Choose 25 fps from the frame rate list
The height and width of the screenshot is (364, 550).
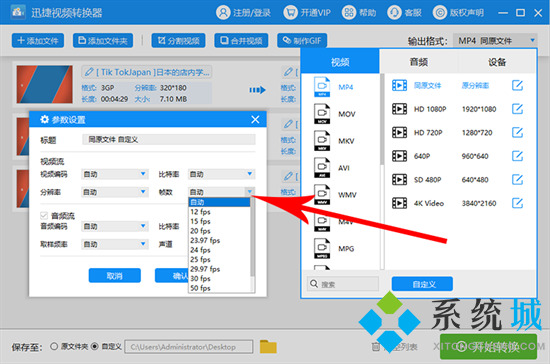coord(200,259)
